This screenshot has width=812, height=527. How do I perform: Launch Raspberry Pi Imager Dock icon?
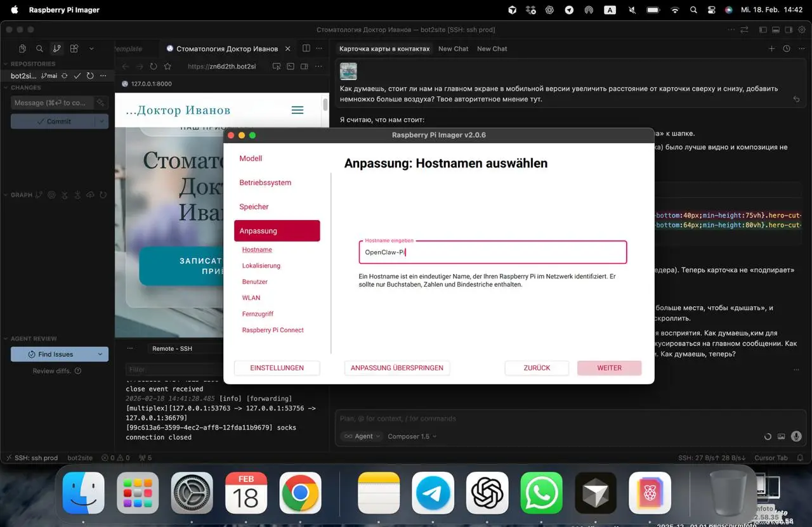coord(650,493)
